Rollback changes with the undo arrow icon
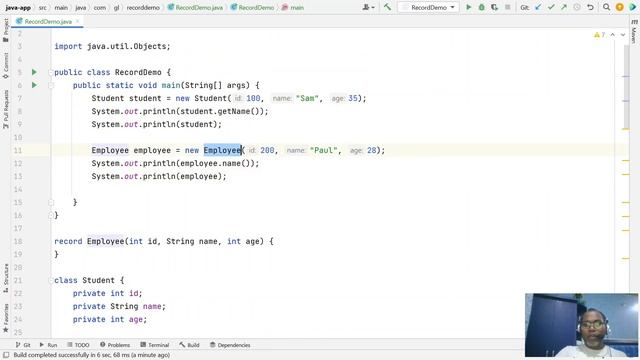Screen dimensions: 640x360 590,7
